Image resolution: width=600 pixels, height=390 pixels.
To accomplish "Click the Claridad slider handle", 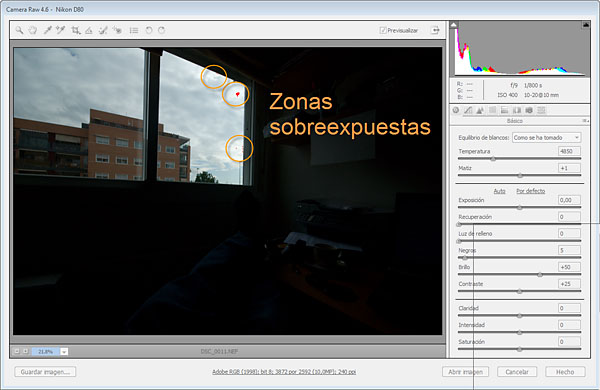I will pyautogui.click(x=520, y=316).
